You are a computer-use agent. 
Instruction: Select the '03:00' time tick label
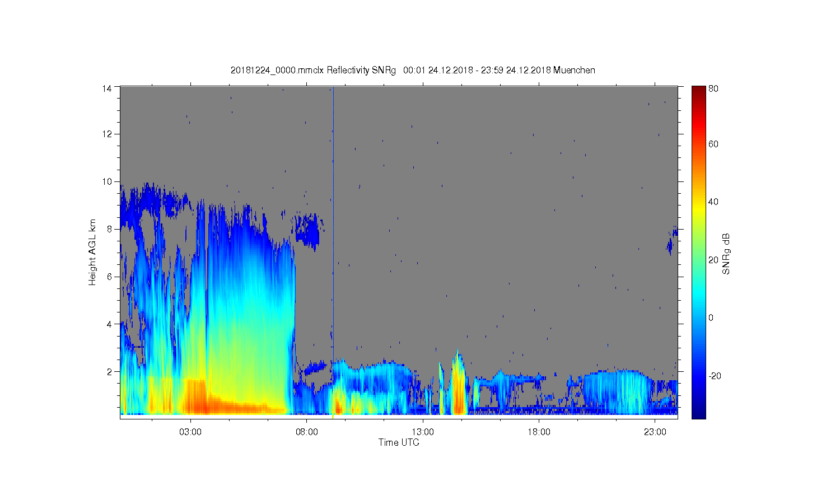[x=190, y=432]
